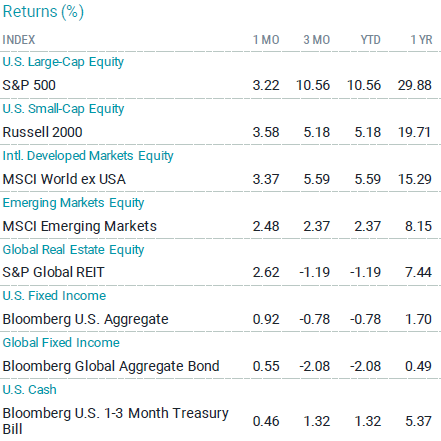The width and height of the screenshot is (441, 441).
Task: Open the U.S. Large-Cap Equity category
Action: click(63, 62)
